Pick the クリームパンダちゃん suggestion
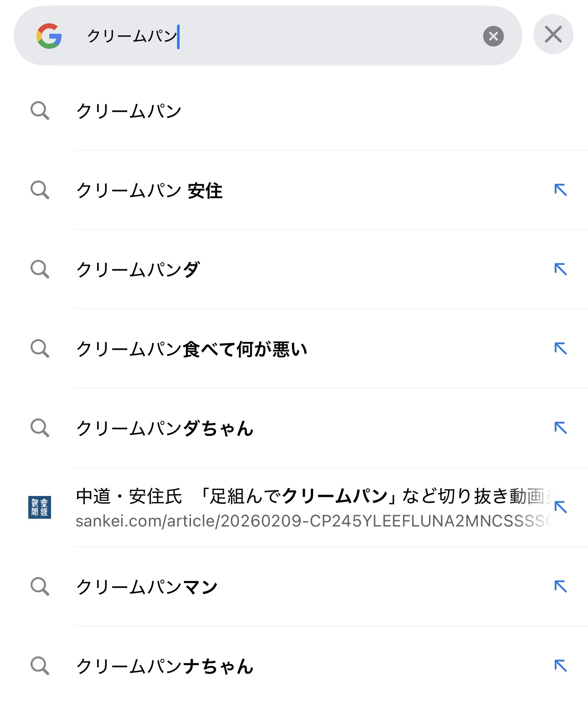Image resolution: width=588 pixels, height=702 pixels. pos(165,428)
